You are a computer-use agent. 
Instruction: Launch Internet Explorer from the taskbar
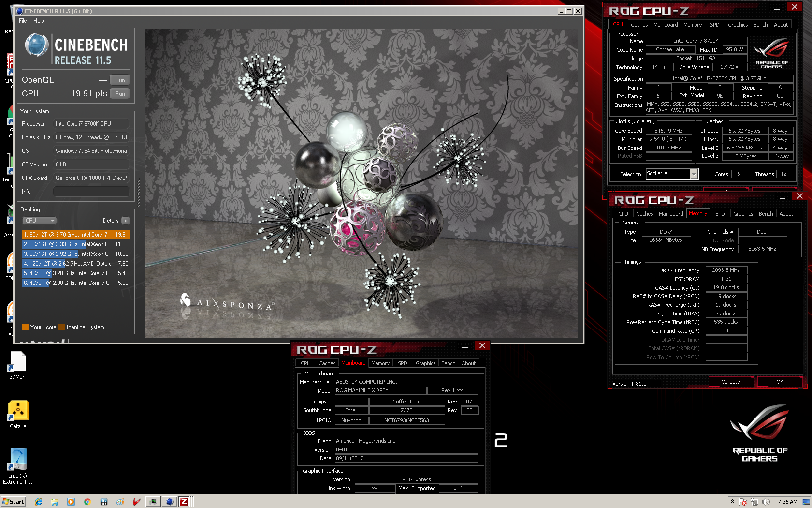pos(39,502)
